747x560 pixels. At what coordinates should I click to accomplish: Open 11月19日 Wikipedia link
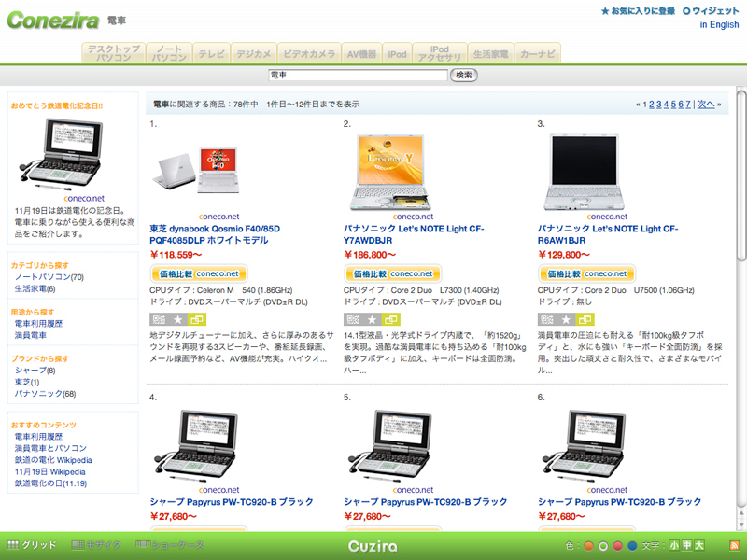50,472
